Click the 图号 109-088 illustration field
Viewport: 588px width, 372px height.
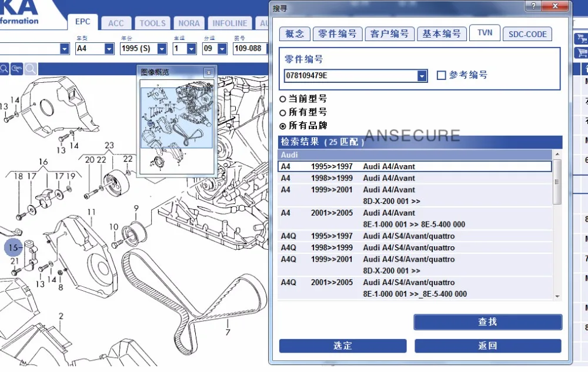click(250, 49)
